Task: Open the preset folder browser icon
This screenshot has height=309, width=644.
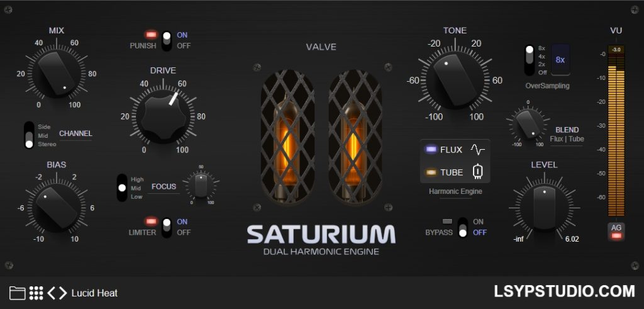Action: pyautogui.click(x=17, y=293)
